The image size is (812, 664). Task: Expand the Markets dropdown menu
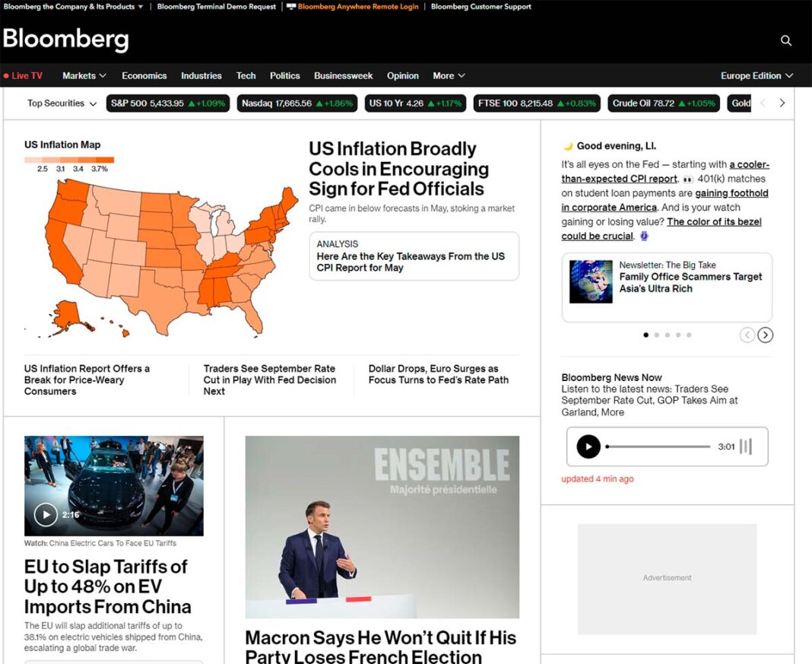[84, 75]
